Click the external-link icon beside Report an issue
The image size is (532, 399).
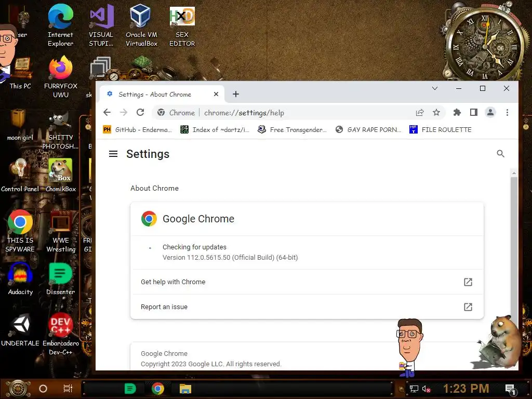pyautogui.click(x=468, y=307)
